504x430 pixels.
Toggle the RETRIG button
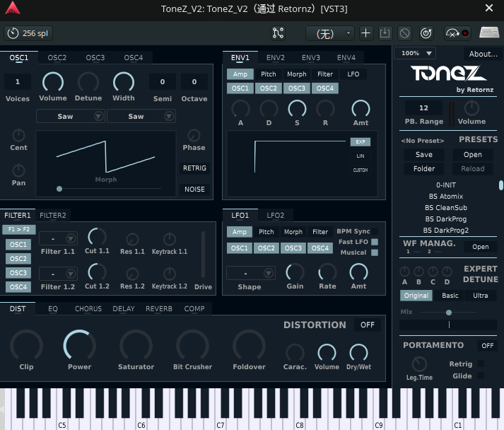click(x=194, y=168)
